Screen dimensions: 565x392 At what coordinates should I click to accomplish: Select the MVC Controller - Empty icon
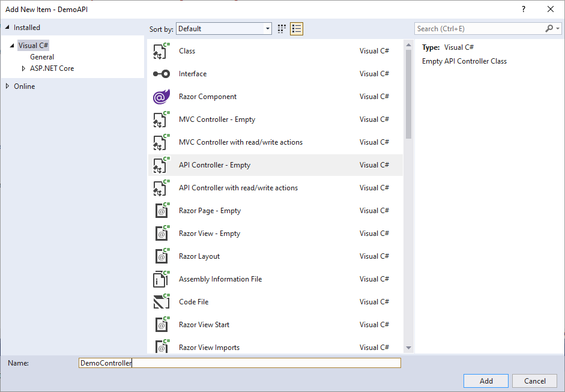pyautogui.click(x=161, y=119)
